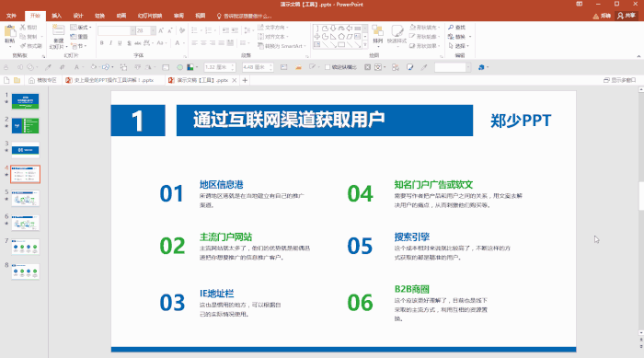Click the Paste clipboard icon
644x358 pixels.
click(10, 31)
